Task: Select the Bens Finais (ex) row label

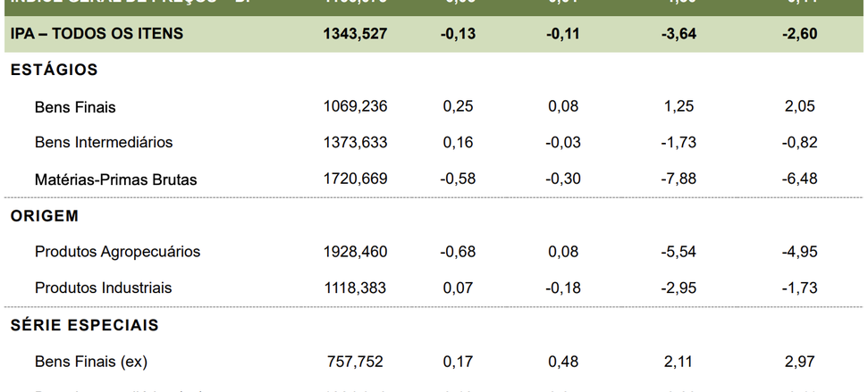Action: (x=91, y=362)
